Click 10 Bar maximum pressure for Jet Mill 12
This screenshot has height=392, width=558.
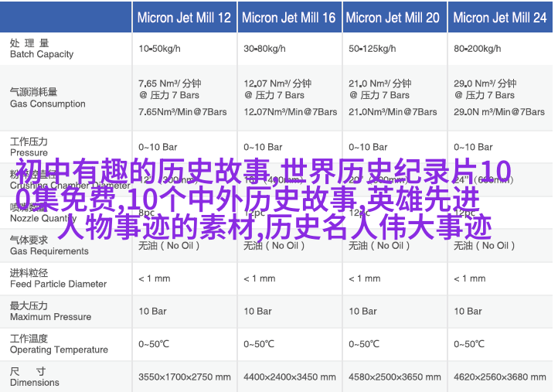pos(152,311)
